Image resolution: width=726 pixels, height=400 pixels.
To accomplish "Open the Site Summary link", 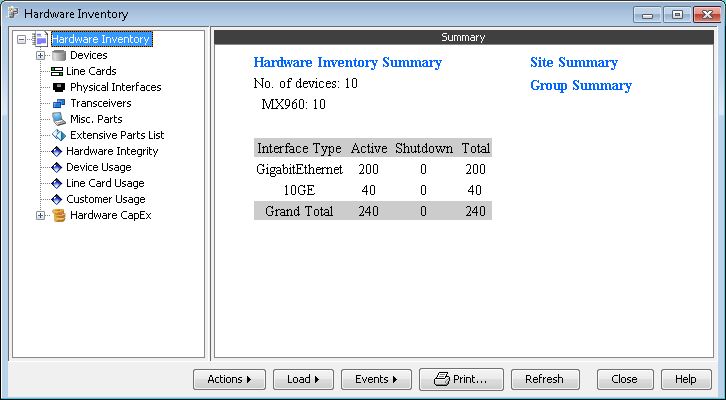I will click(573, 62).
